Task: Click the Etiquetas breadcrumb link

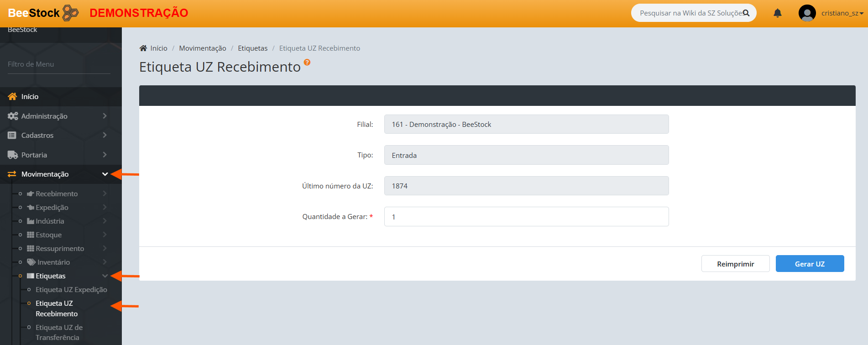Action: point(252,48)
